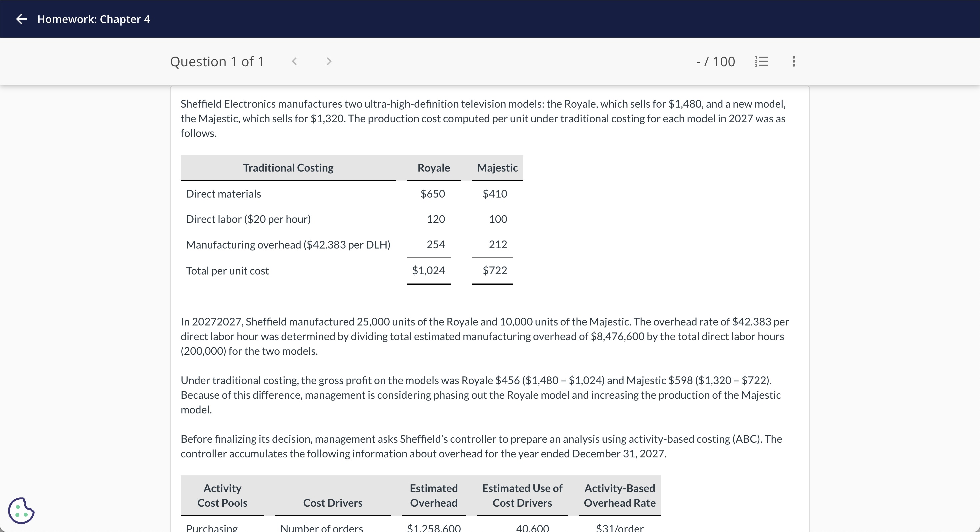
Task: Open the cookie preferences icon
Action: 21,510
